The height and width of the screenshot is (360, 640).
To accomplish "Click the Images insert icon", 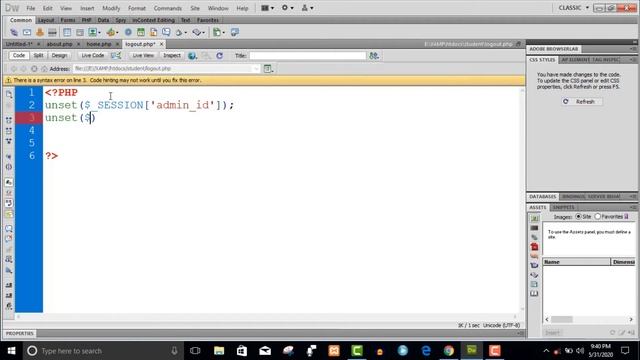I will tap(94, 32).
